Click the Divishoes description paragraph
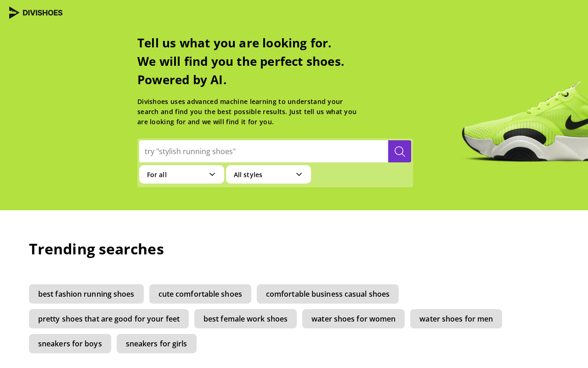Image resolution: width=588 pixels, height=368 pixels. tap(247, 111)
